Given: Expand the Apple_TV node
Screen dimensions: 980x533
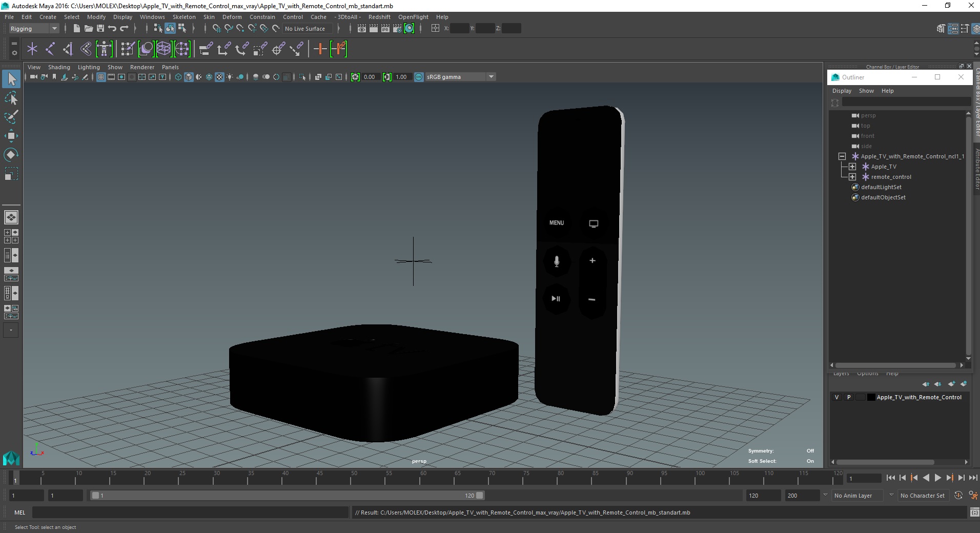Looking at the screenshot, I should point(852,167).
